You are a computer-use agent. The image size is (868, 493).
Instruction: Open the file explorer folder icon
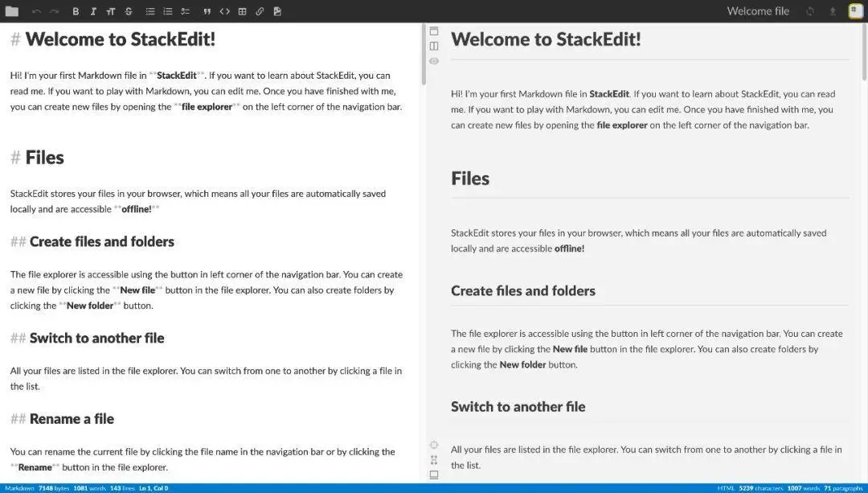tap(11, 11)
